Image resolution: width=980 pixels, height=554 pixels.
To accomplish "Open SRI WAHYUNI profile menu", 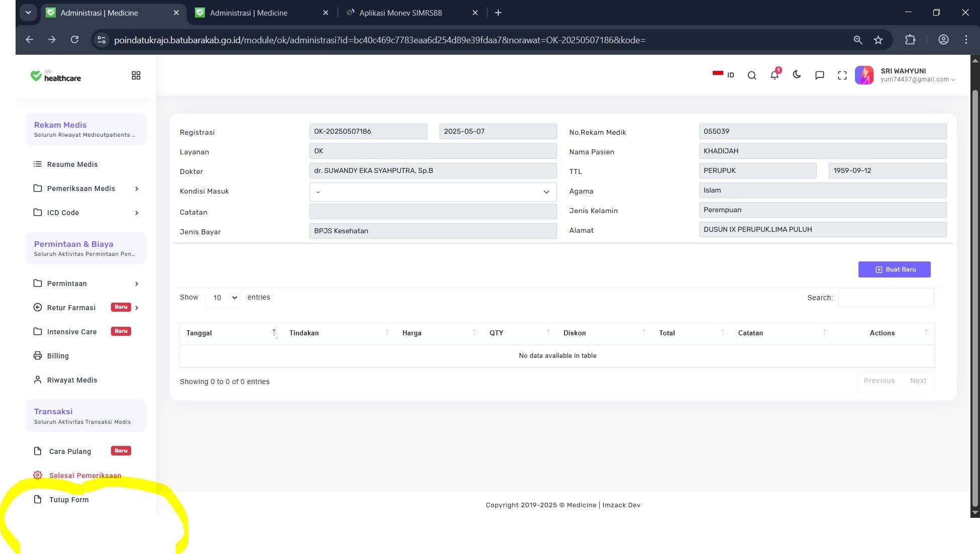I will (917, 75).
